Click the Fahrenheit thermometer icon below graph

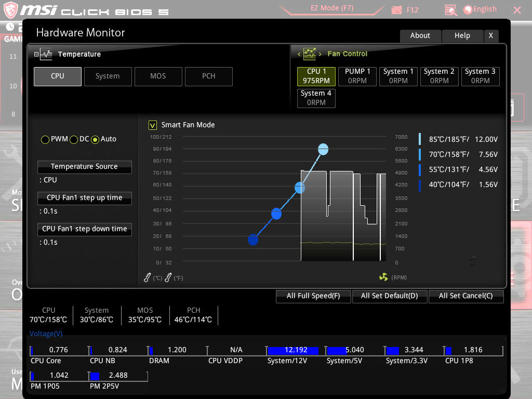168,277
